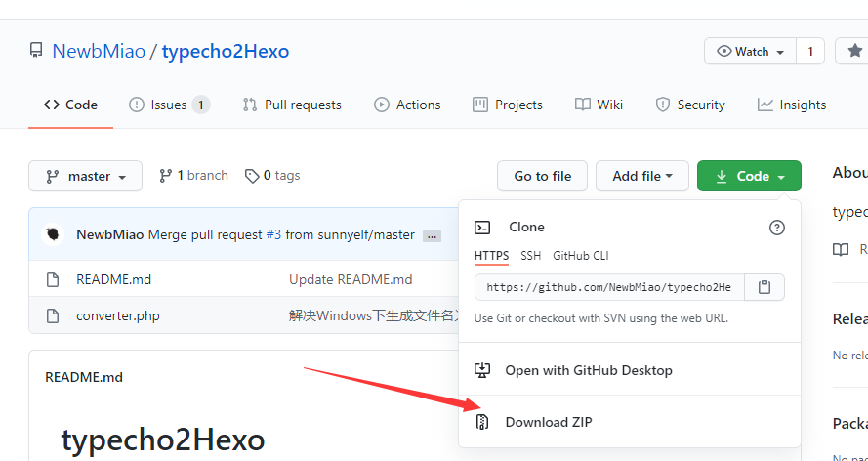868x461 pixels.
Task: Click the help question mark icon in Clone panel
Action: point(777,228)
